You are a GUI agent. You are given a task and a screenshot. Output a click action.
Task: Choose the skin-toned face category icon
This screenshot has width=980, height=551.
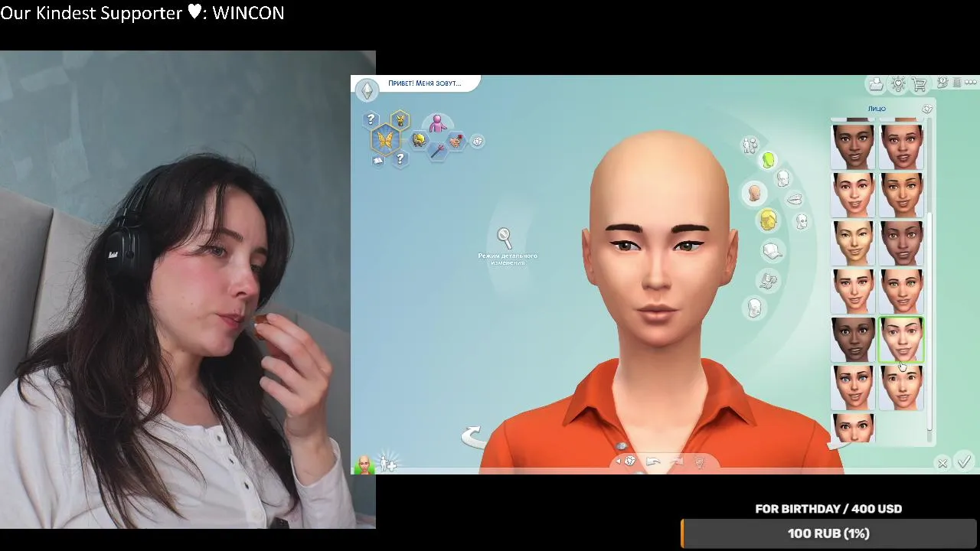pos(754,194)
